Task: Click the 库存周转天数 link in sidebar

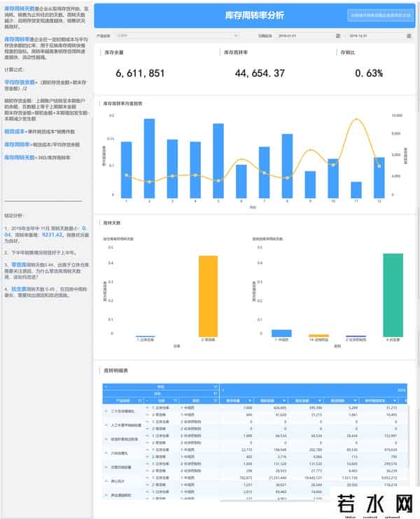Action: tap(18, 8)
